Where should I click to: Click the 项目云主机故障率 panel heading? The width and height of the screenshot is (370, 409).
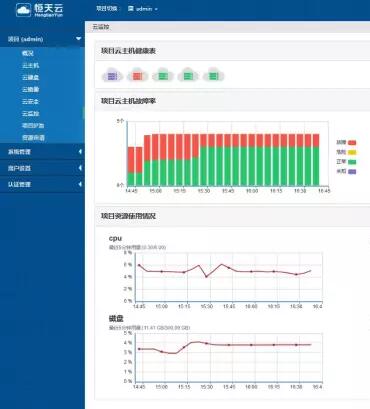pos(128,101)
